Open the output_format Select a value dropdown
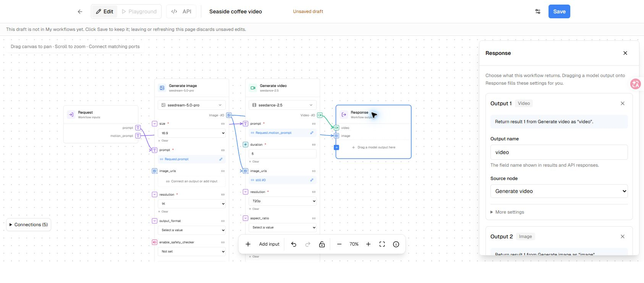The height and width of the screenshot is (283, 644). coord(192,230)
